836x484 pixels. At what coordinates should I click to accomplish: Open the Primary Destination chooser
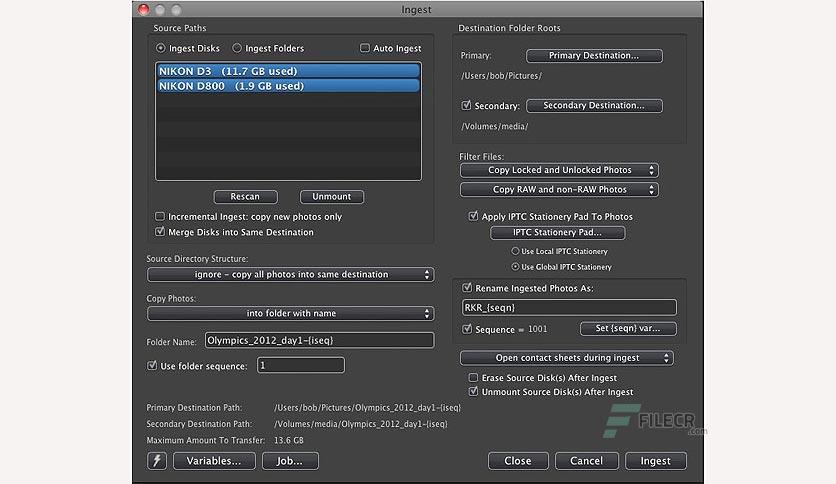coord(594,55)
